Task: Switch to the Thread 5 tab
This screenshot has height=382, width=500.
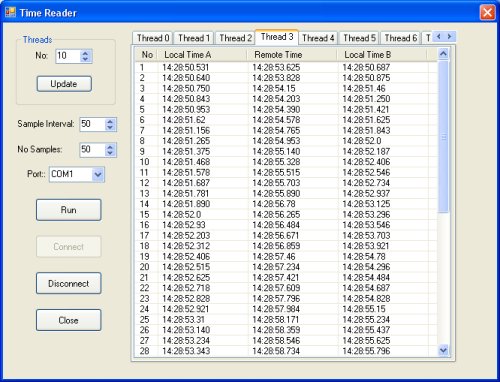Action: (x=359, y=38)
